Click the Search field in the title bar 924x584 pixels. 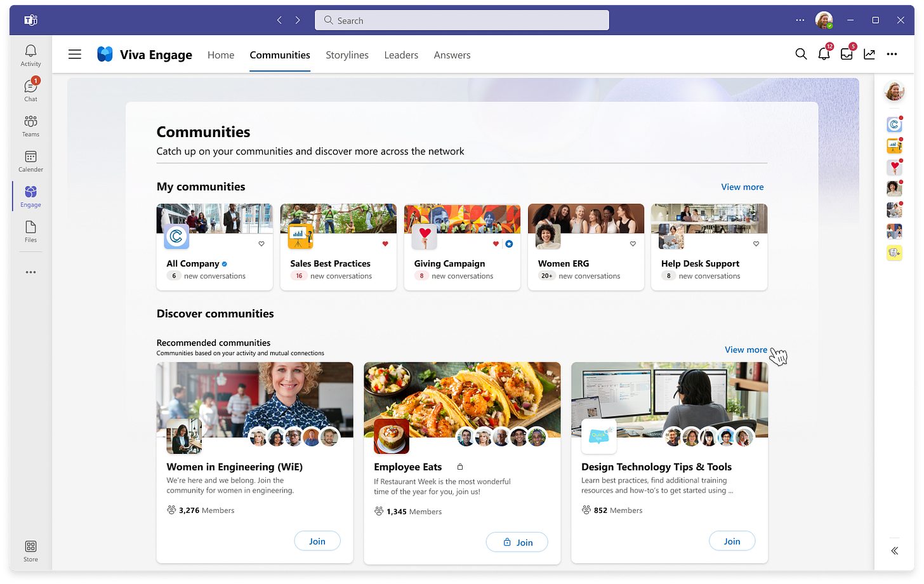[x=461, y=20]
